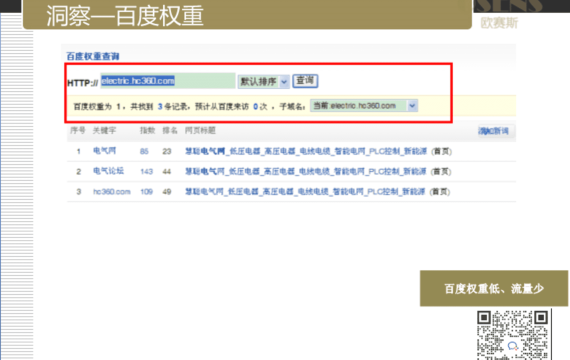Click the 洞察—百度权重 slide title
The width and height of the screenshot is (570, 360).
(124, 16)
